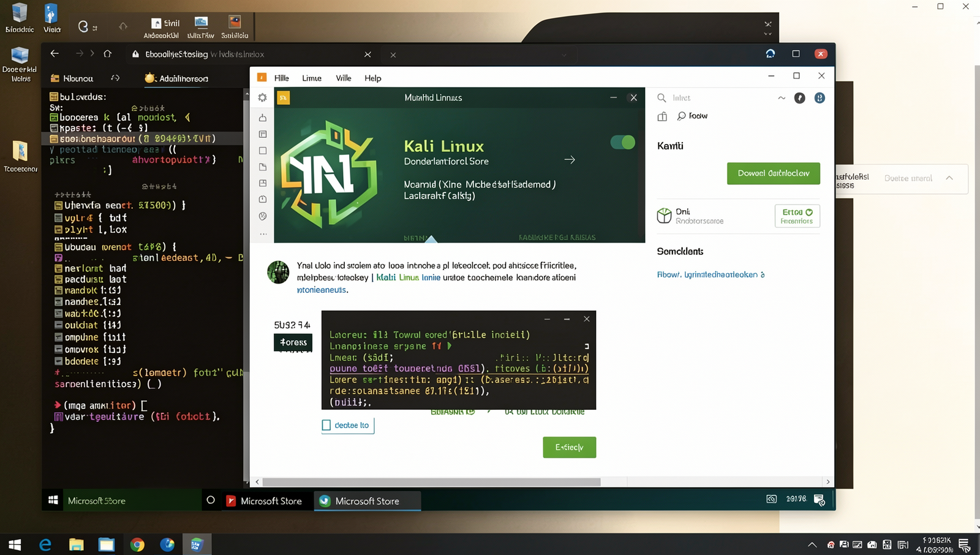Click the green Extieclv button
The width and height of the screenshot is (980, 555).
pos(569,447)
